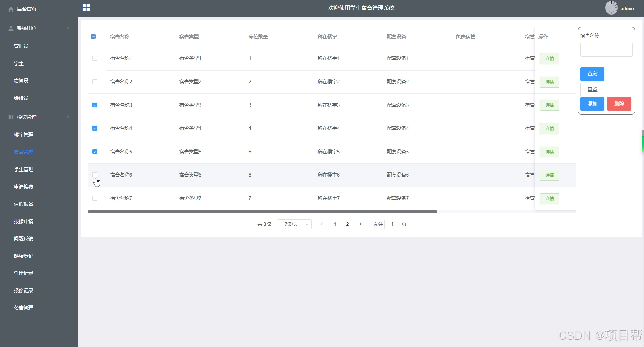Open the 问题反馈 menu item
This screenshot has width=644, height=347.
[23, 239]
